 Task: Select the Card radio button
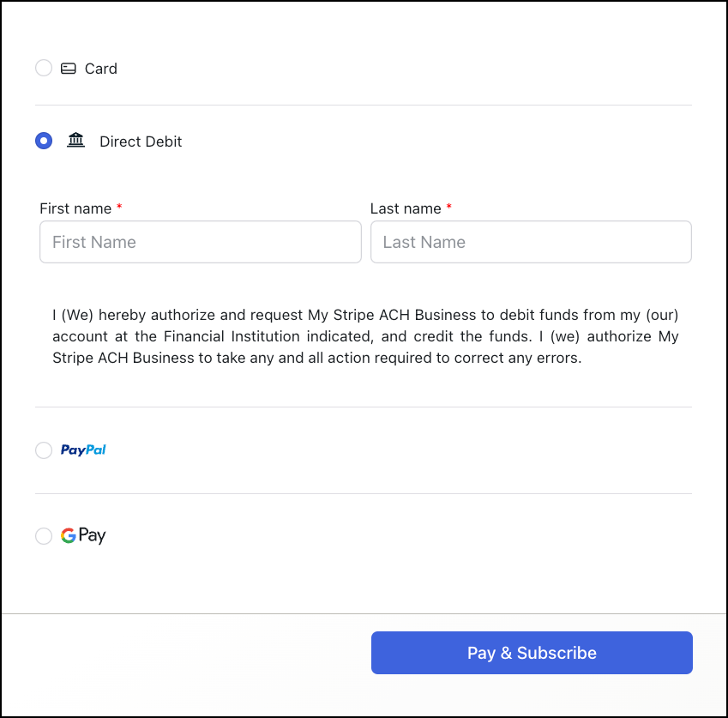(x=44, y=68)
